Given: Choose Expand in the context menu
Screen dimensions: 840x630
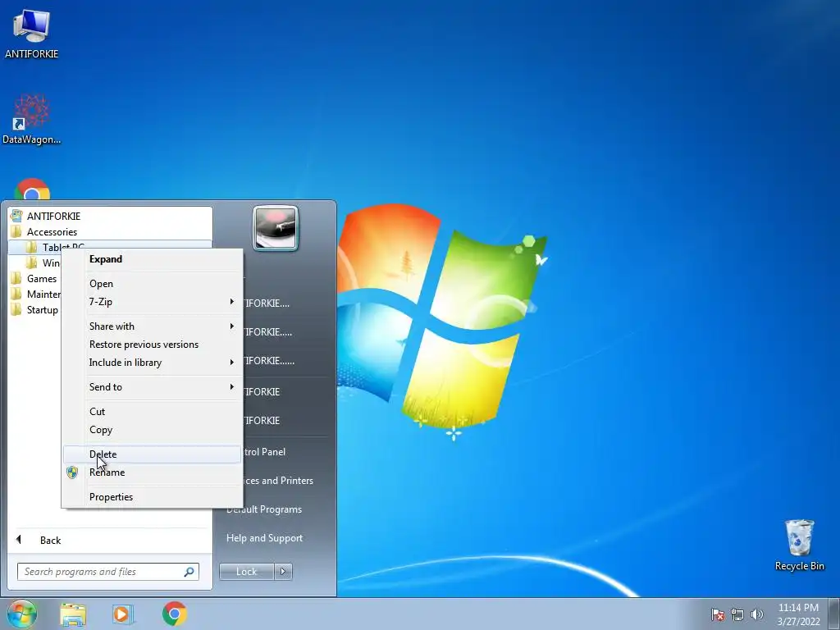Looking at the screenshot, I should [x=152, y=259].
